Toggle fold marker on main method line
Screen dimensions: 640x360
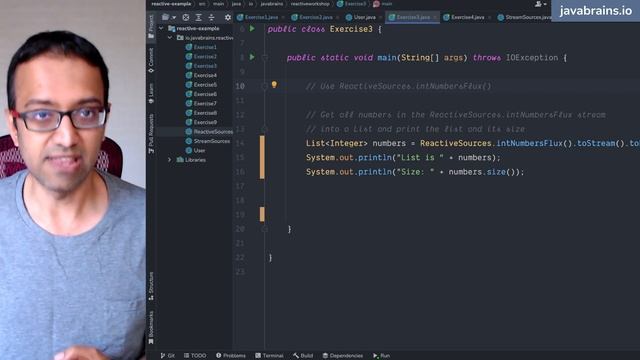[x=264, y=58]
